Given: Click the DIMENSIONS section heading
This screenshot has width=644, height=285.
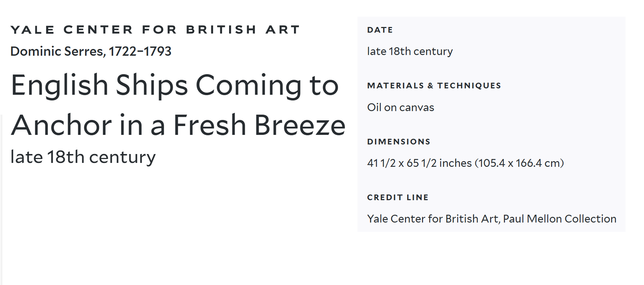Looking at the screenshot, I should click(x=399, y=142).
